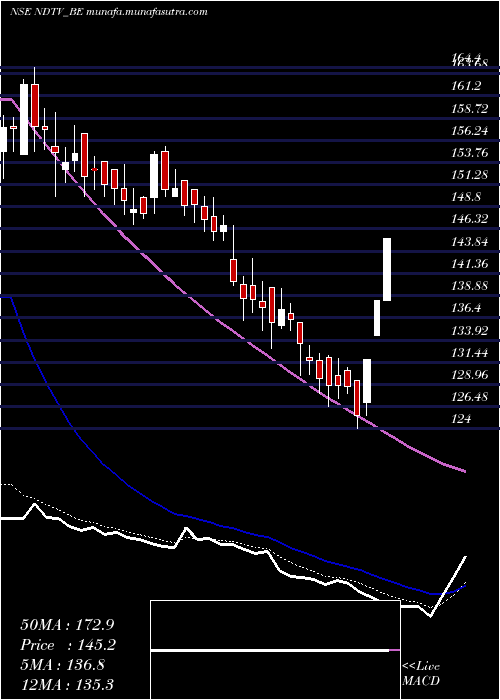
Task: Click the tallest white candle at far right
Action: [x=387, y=270]
